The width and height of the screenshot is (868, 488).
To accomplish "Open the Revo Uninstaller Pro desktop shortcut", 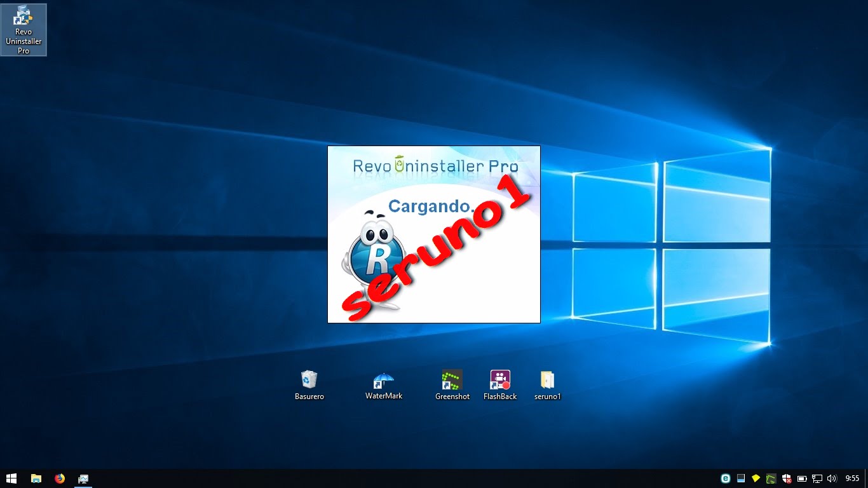I will click(x=24, y=30).
